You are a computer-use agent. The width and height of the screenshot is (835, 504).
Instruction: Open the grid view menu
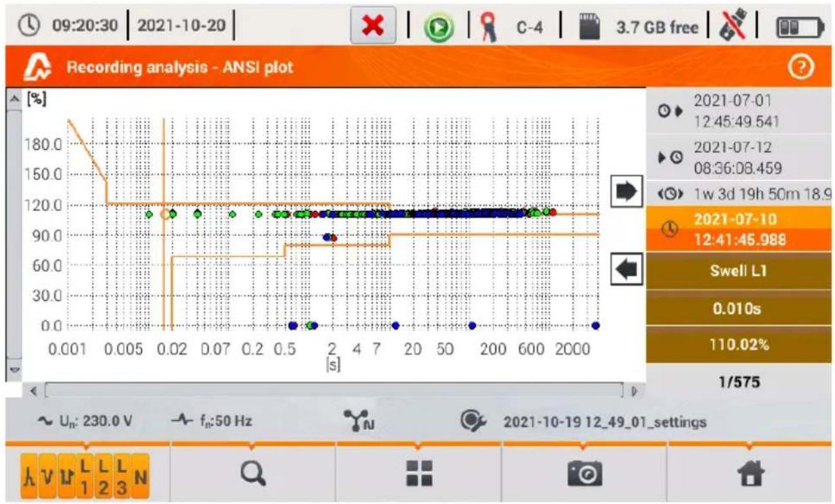(x=418, y=474)
